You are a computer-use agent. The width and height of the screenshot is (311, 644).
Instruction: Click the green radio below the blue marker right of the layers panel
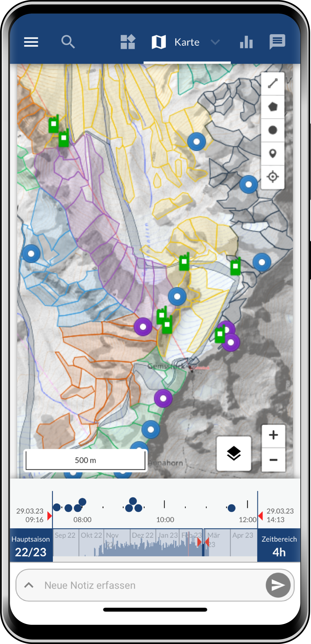235,267
